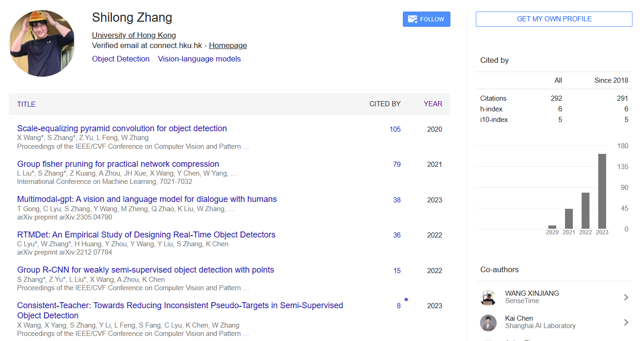The width and height of the screenshot is (644, 341).
Task: Click the h-index label
Action: pos(491,109)
